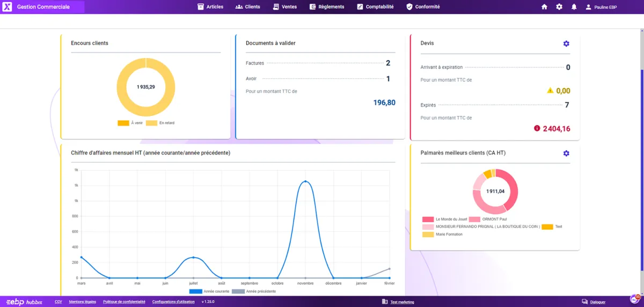Open the Articles menu
The height and width of the screenshot is (307, 644).
click(x=210, y=7)
